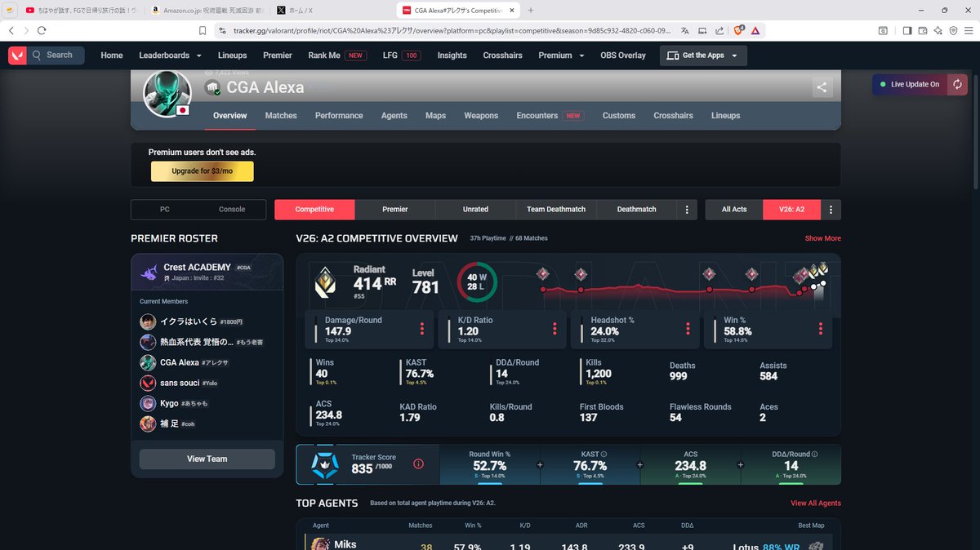Toggle Live Update On switch
Image resolution: width=980 pixels, height=550 pixels.
(x=908, y=84)
